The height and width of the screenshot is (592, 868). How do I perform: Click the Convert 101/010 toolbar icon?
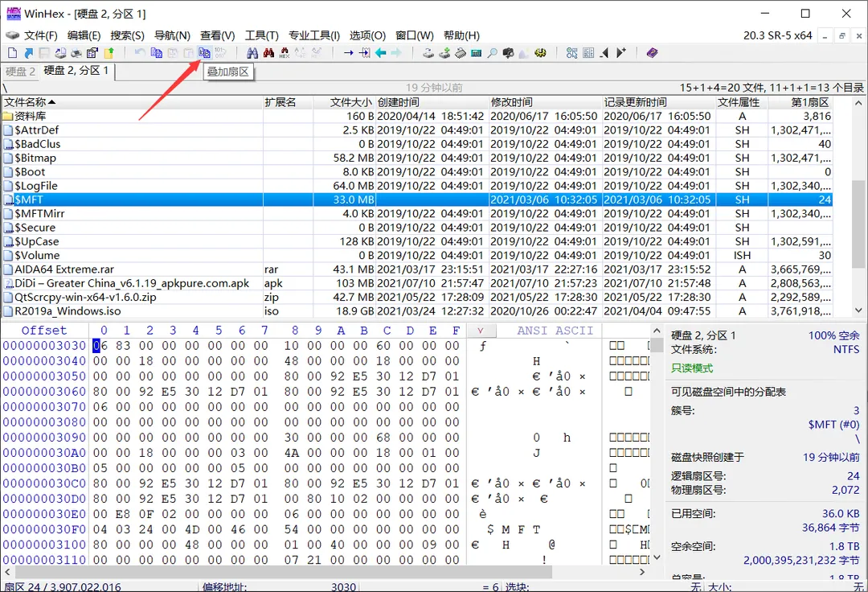220,53
